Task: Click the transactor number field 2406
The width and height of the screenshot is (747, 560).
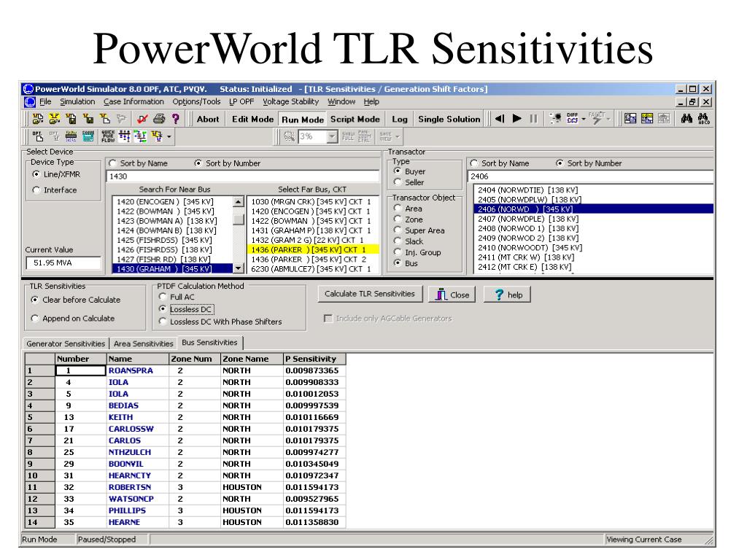Action: click(x=590, y=176)
